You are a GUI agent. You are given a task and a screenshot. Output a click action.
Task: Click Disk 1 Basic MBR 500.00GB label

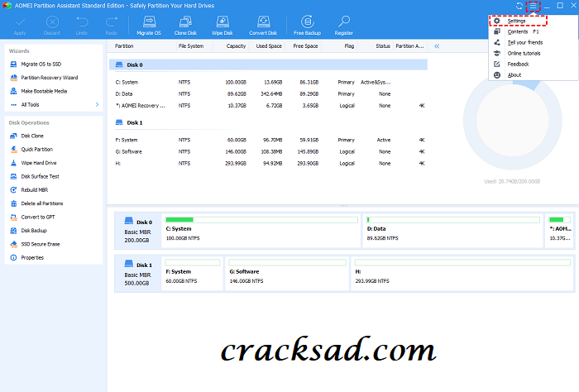tap(138, 273)
